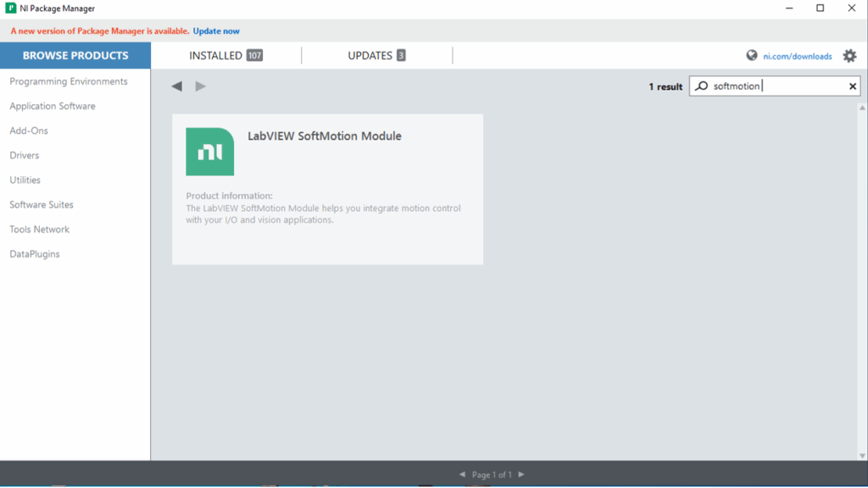Click the green NI logo of SoftMotion
The height and width of the screenshot is (488, 868).
click(x=209, y=152)
